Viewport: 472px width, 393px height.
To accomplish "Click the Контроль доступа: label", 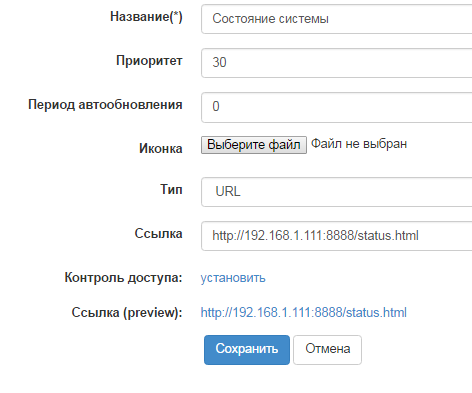I will [123, 277].
